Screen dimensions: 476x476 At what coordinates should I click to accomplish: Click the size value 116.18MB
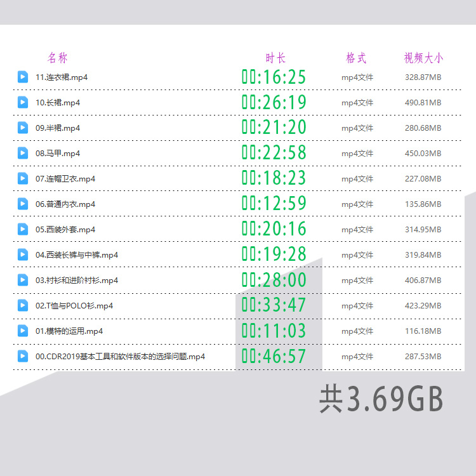(423, 331)
